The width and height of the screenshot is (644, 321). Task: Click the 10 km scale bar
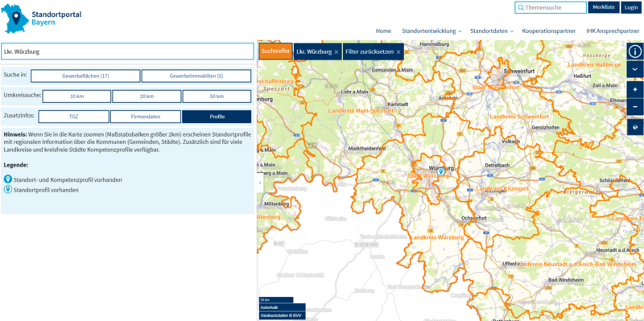276,299
